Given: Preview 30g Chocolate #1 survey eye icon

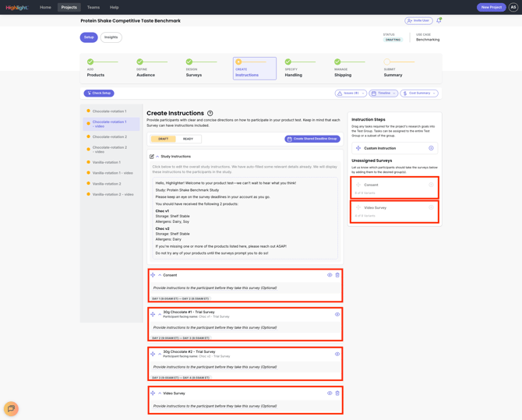Looking at the screenshot, I should (337, 315).
